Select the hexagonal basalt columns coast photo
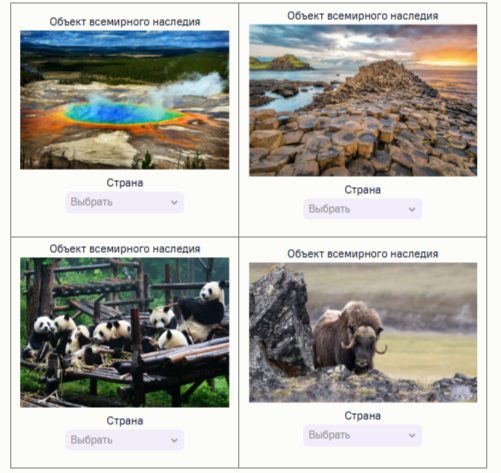This screenshot has height=473, width=501. [363, 100]
